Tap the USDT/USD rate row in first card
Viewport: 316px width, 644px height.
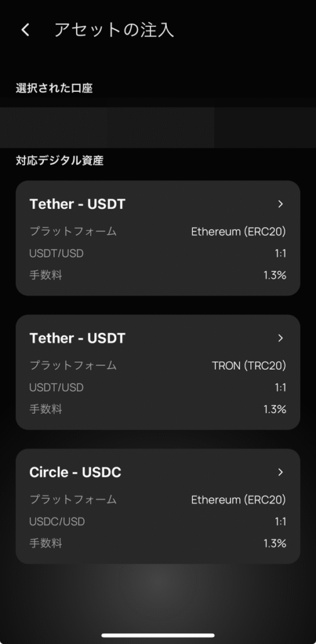click(x=158, y=253)
